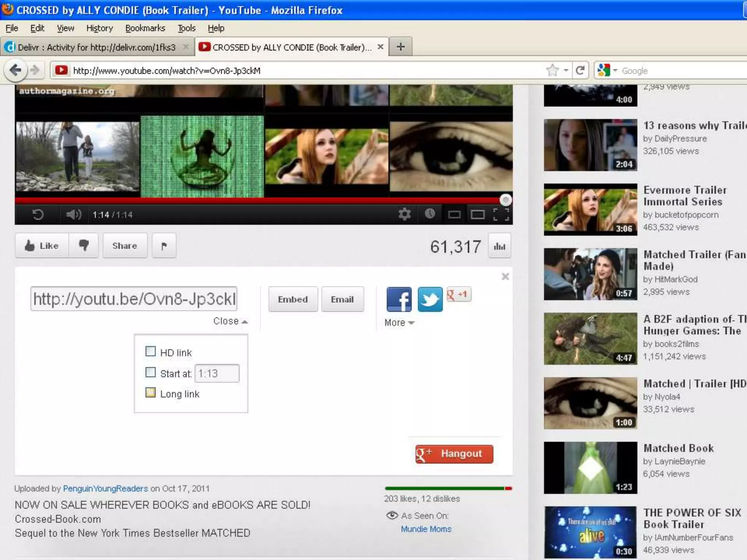Toggle the Long link checkbox
The height and width of the screenshot is (560, 747).
click(x=150, y=393)
